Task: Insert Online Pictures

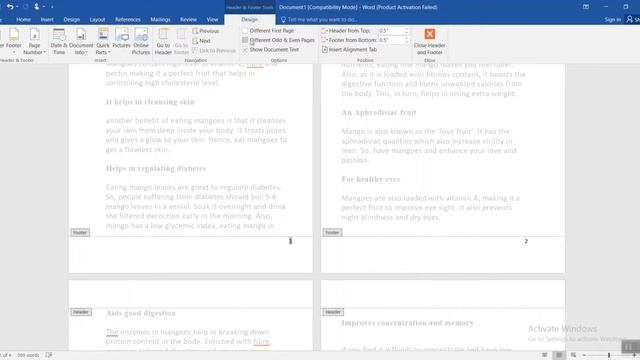Action: tap(141, 41)
